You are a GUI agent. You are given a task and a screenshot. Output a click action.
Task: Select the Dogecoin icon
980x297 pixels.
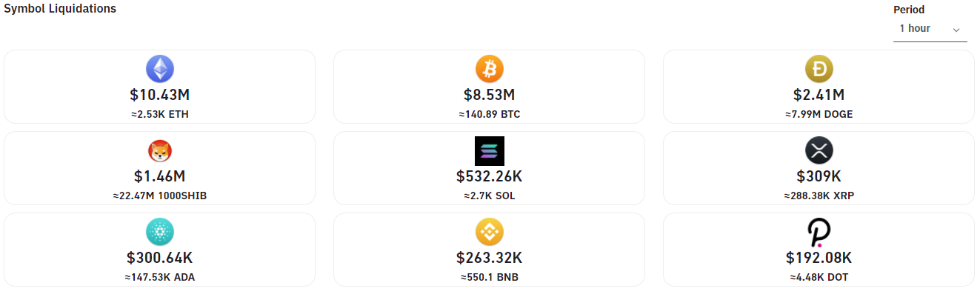pos(819,70)
